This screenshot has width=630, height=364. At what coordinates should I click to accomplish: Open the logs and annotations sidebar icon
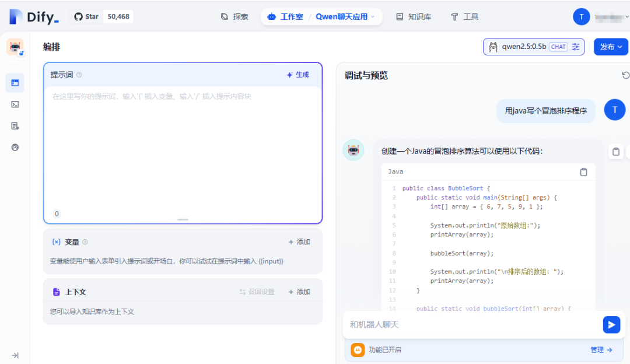click(x=15, y=126)
